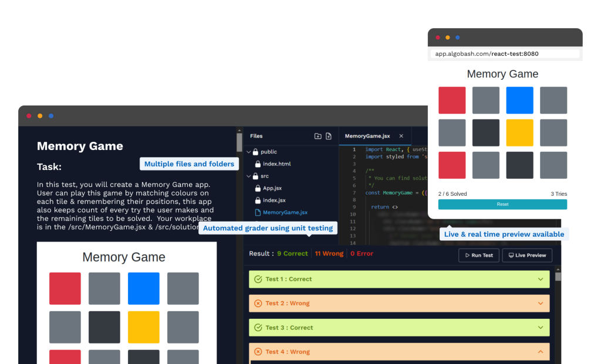Screen dimensions: 601x364
Task: Select the yellow tile in the preview grid
Action: coord(519,133)
